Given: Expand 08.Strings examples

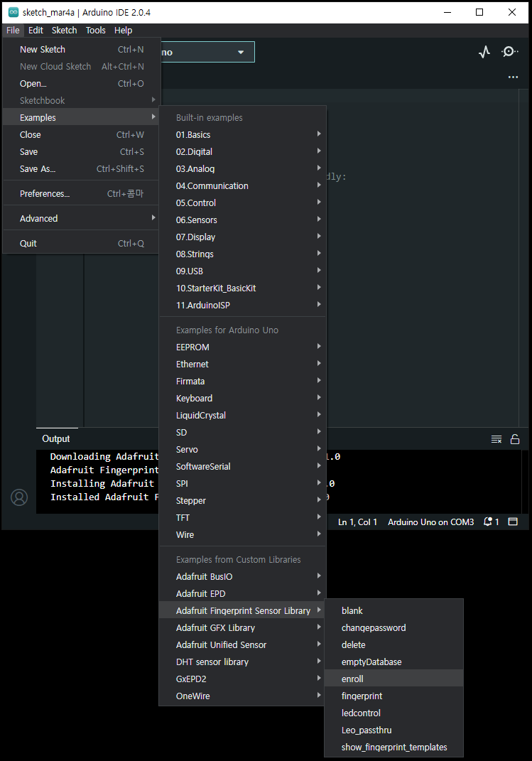Looking at the screenshot, I should click(x=242, y=254).
